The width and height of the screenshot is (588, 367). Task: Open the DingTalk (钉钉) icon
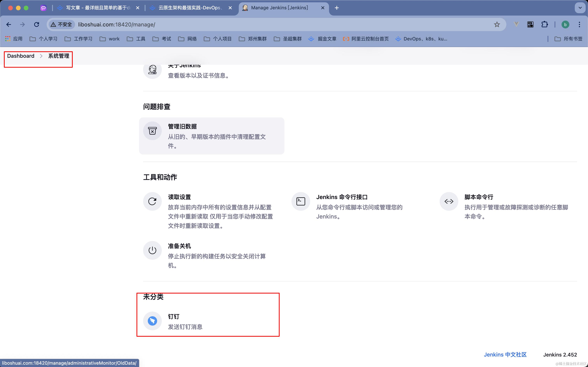coord(152,321)
